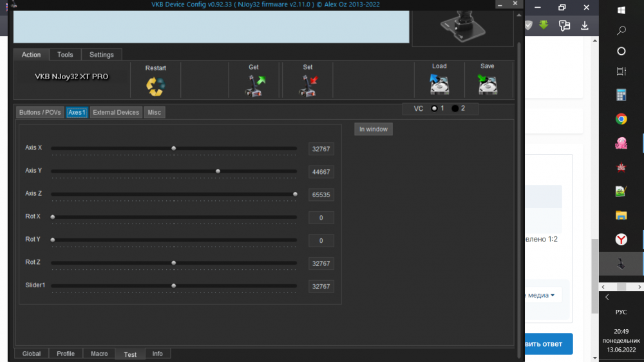This screenshot has height=362, width=644.
Task: Click the Cortana circle icon on the taskbar
Action: point(621,51)
